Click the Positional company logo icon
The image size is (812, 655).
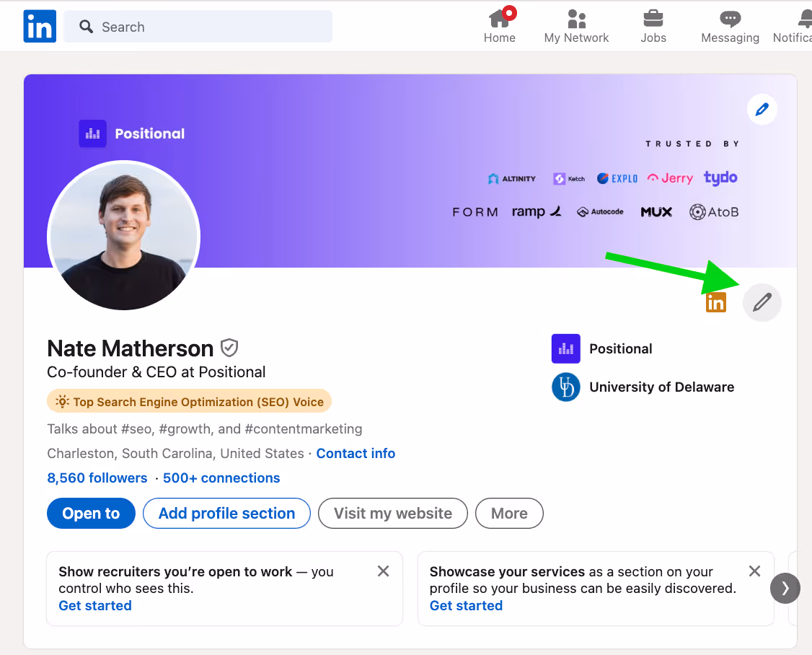(566, 348)
